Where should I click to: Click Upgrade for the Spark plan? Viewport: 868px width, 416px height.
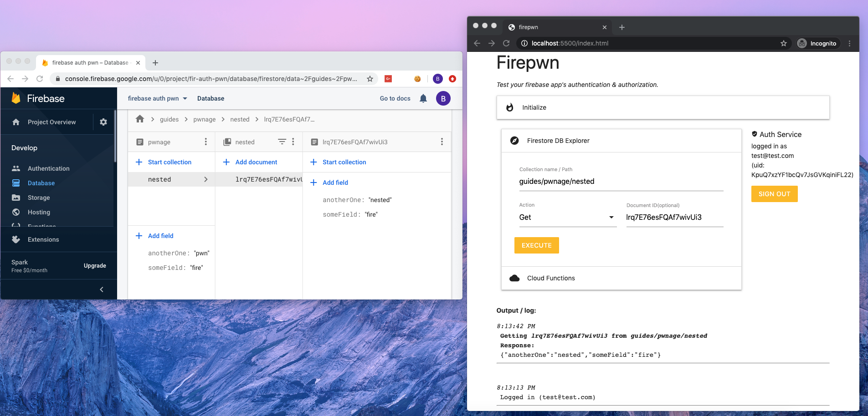[95, 266]
